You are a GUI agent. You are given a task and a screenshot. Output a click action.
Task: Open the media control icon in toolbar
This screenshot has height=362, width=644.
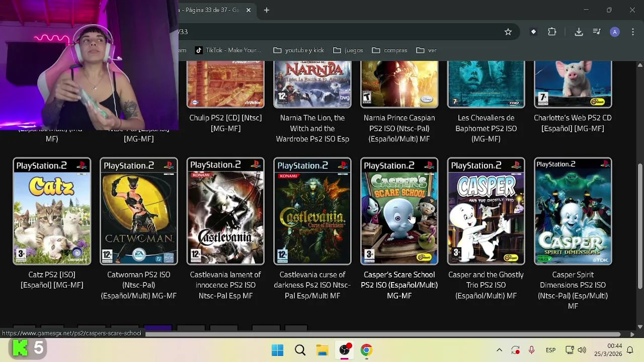point(597,32)
